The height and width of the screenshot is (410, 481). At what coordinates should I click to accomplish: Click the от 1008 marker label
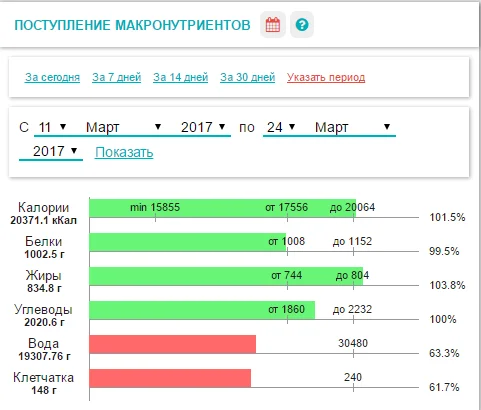pos(287,241)
